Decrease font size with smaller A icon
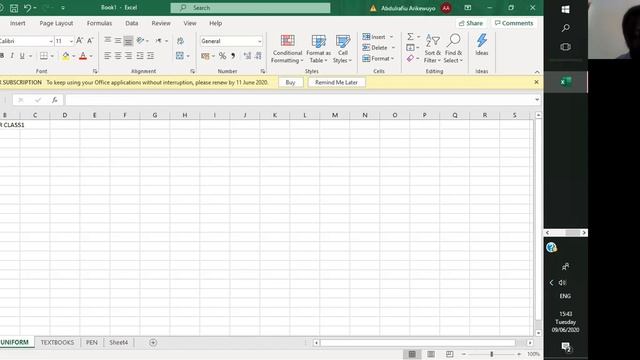 [90, 40]
